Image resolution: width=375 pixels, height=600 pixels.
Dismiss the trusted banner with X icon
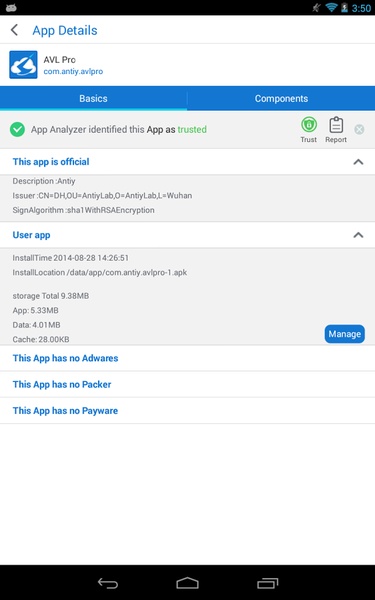tap(359, 129)
